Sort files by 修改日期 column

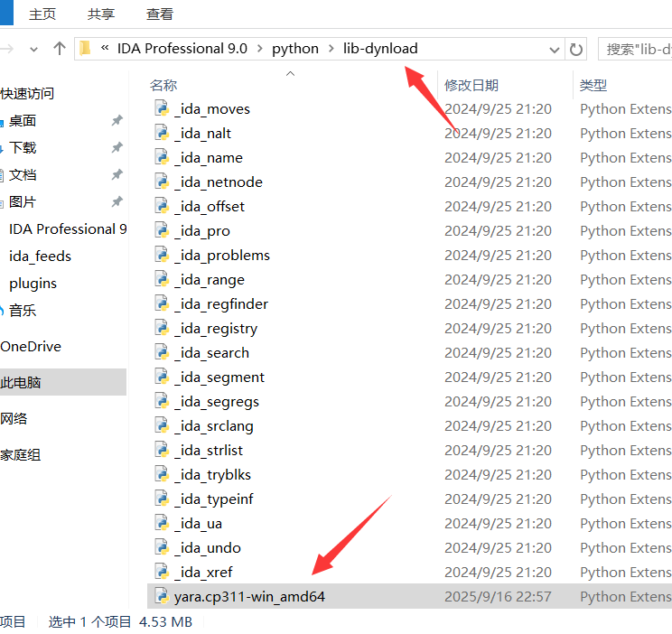coord(471,85)
